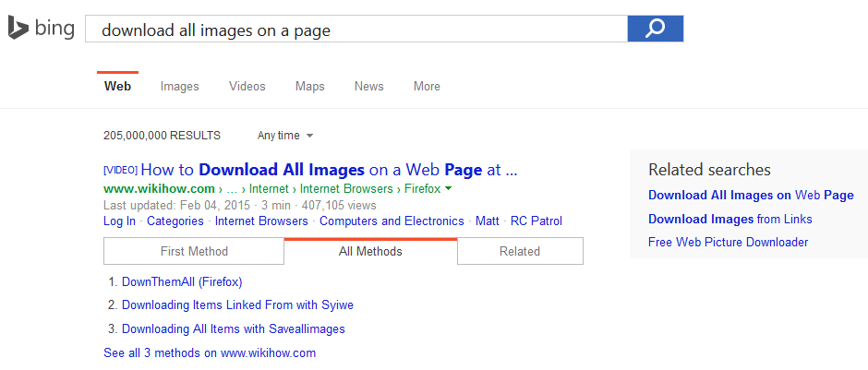This screenshot has height=370, width=868.
Task: Click the magnifying glass search button
Action: [655, 29]
